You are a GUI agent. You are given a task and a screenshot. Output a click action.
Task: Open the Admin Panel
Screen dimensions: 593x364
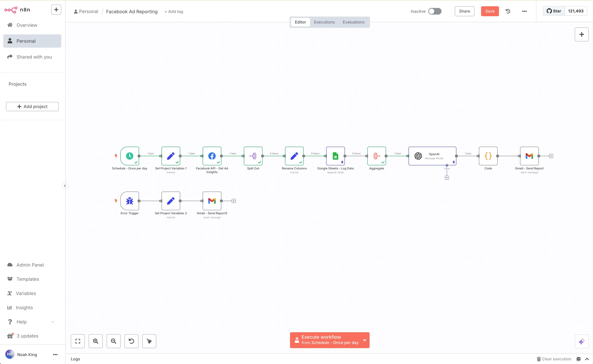point(32,265)
